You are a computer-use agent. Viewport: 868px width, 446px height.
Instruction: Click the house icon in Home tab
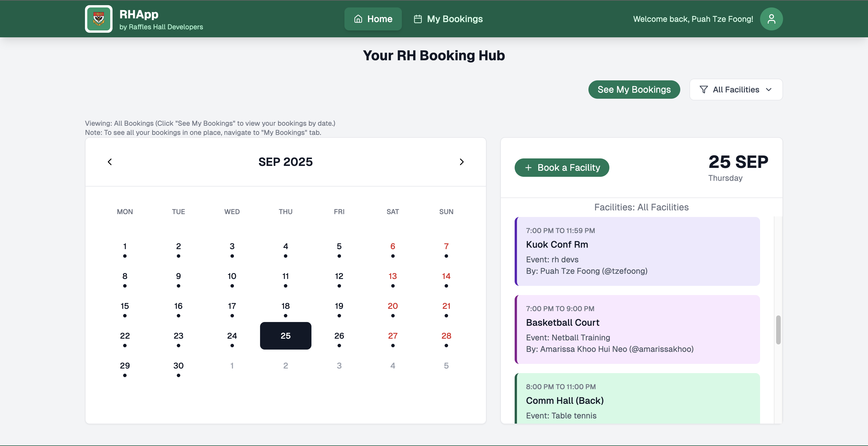coord(358,19)
